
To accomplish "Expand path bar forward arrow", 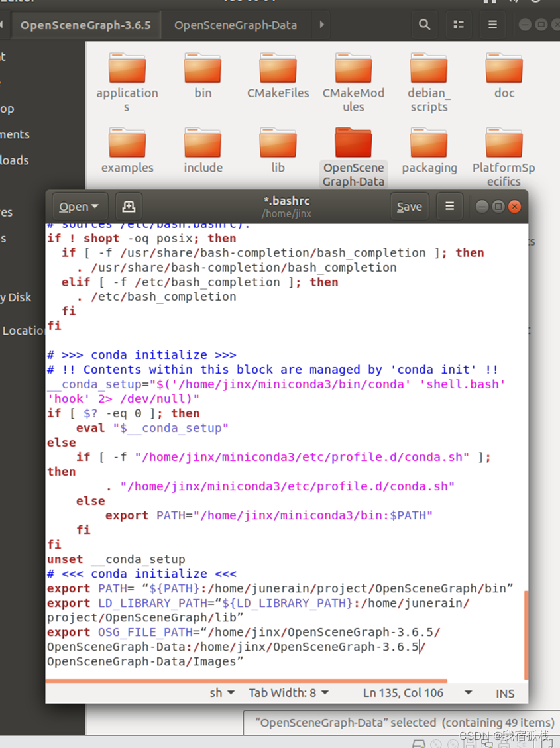I will point(322,25).
